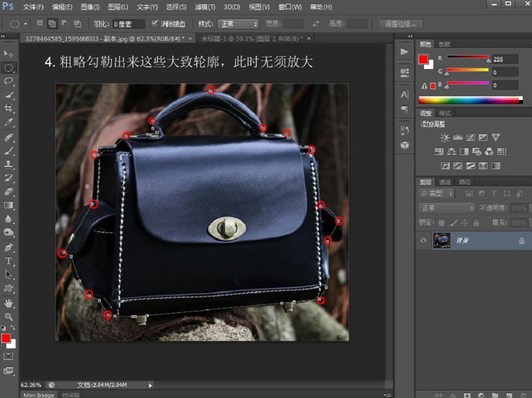Viewport: 532px width, 398px height.
Task: Select the Crop tool
Action: [x=8, y=108]
